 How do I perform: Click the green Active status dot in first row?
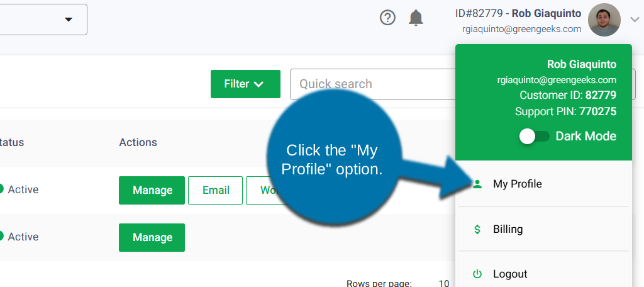1,189
